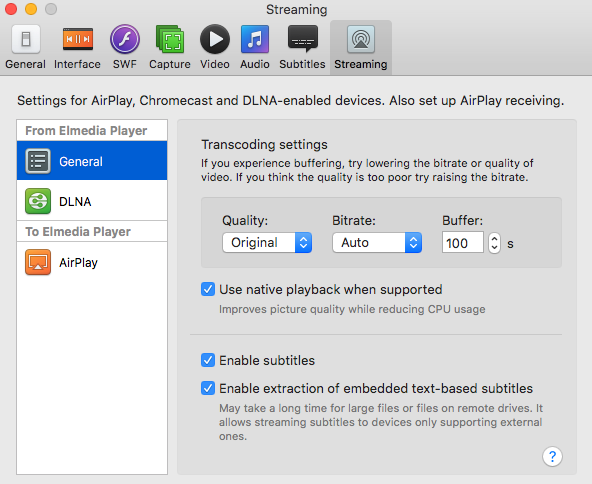The width and height of the screenshot is (592, 484).
Task: Select General under From Elmedia Player
Action: [92, 161]
